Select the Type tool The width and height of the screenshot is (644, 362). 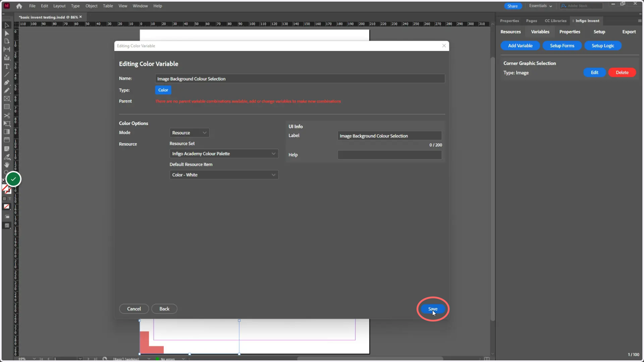(7, 67)
